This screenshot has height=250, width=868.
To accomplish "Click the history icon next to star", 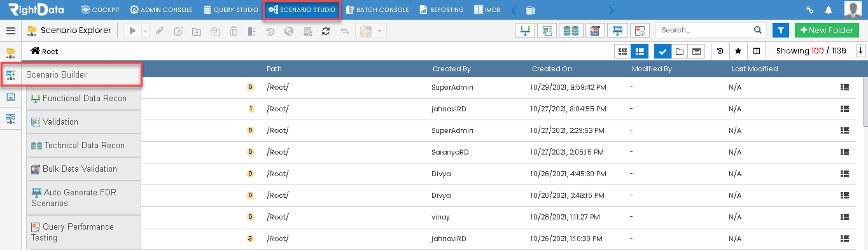I will (720, 51).
